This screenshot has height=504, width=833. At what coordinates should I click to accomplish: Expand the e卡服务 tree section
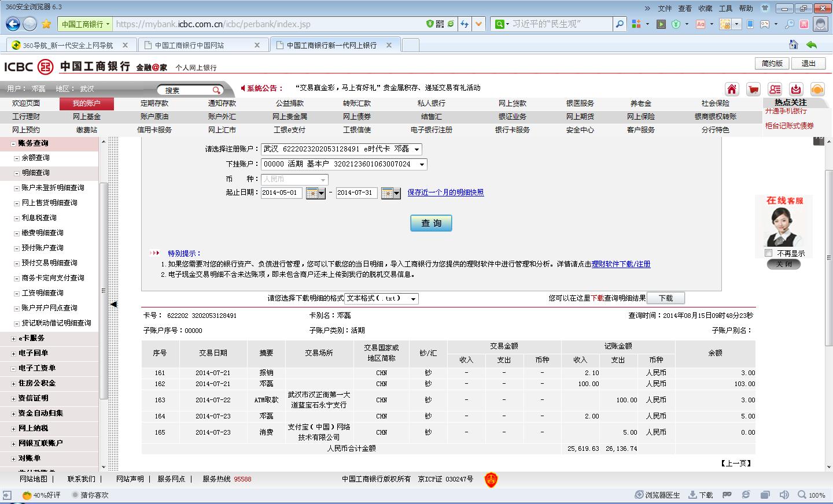[14, 338]
